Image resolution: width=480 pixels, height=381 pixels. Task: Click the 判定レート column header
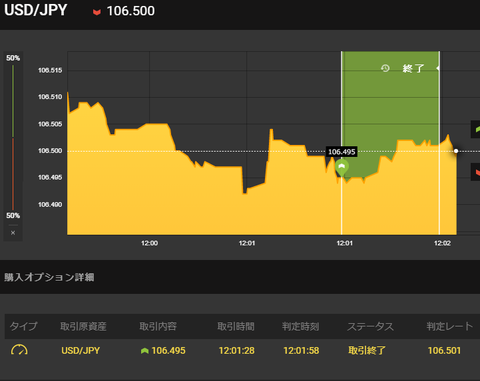(450, 326)
